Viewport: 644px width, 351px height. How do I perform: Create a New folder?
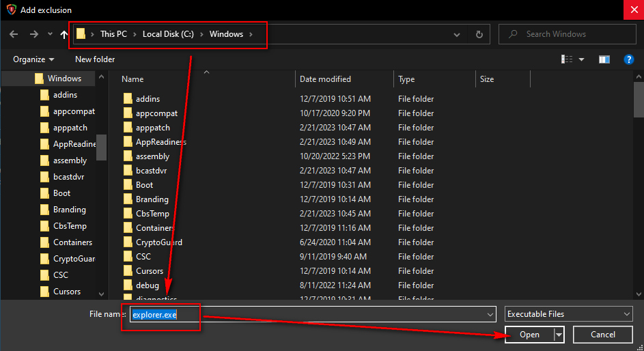click(x=95, y=59)
